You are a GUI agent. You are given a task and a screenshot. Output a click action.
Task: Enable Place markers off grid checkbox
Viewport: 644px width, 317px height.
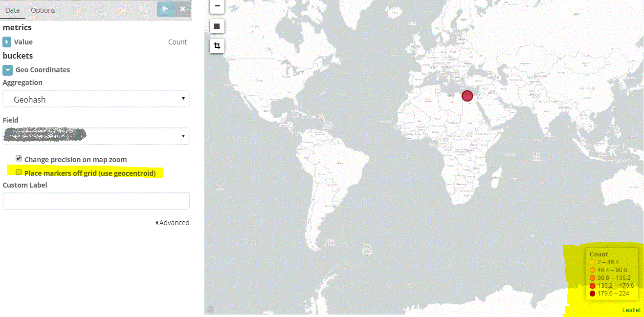click(19, 172)
